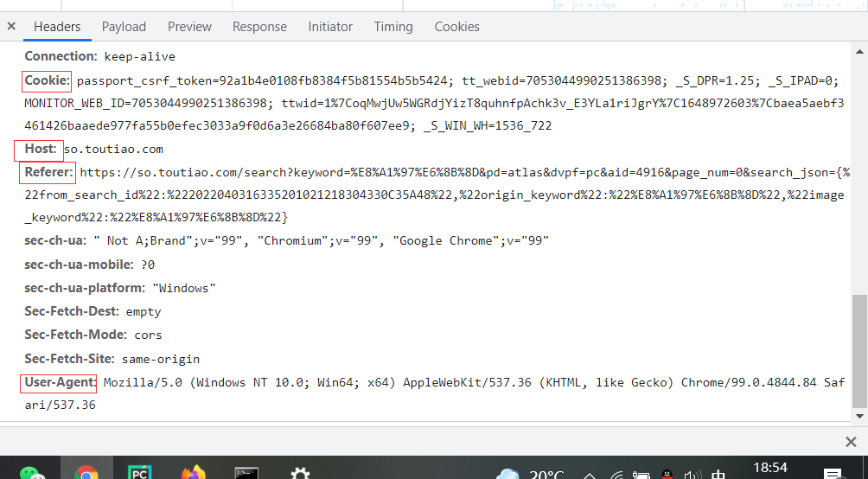Screen dimensions: 868x479
Task: Click the Connection header name
Action: point(61,56)
